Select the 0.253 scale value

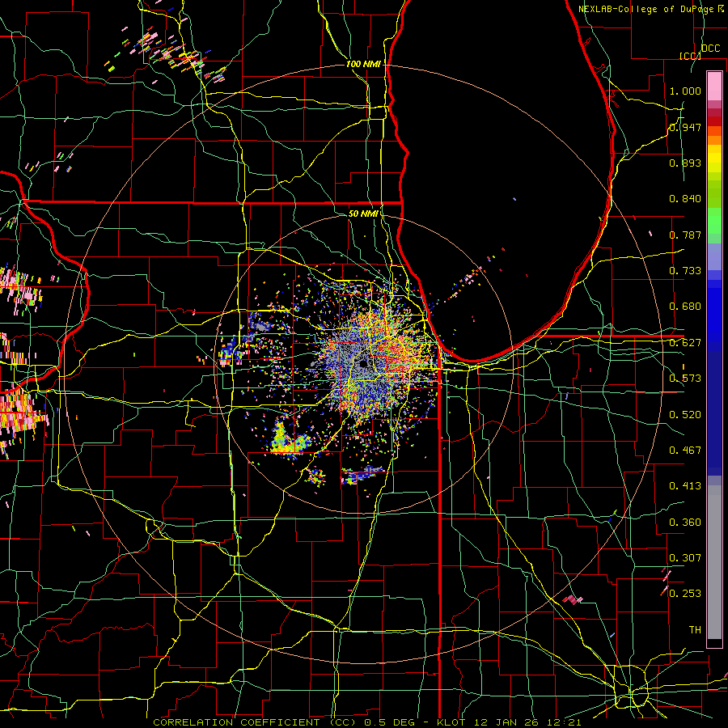[685, 594]
